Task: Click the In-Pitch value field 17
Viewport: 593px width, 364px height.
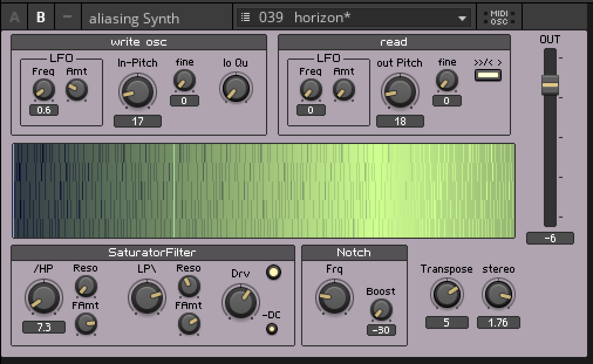Action: coord(138,121)
